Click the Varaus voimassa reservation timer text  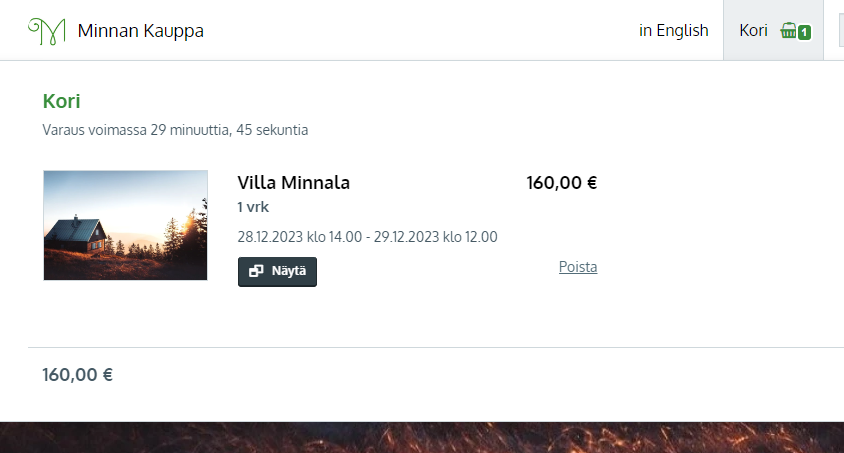(x=175, y=130)
